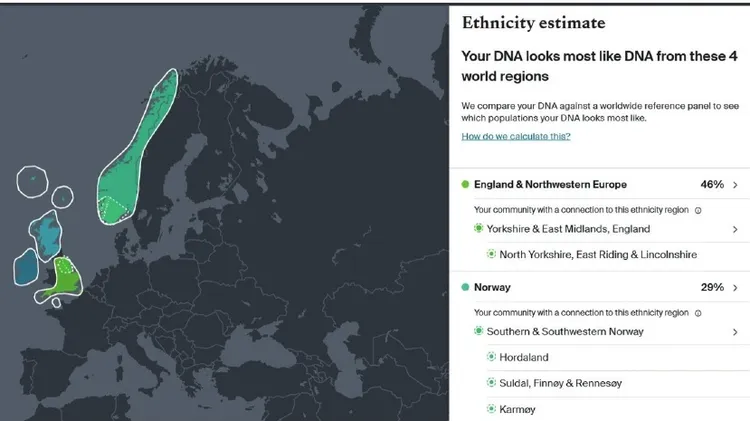Click community icon beside Suldal, Finnøy & Rennesøy

491,383
